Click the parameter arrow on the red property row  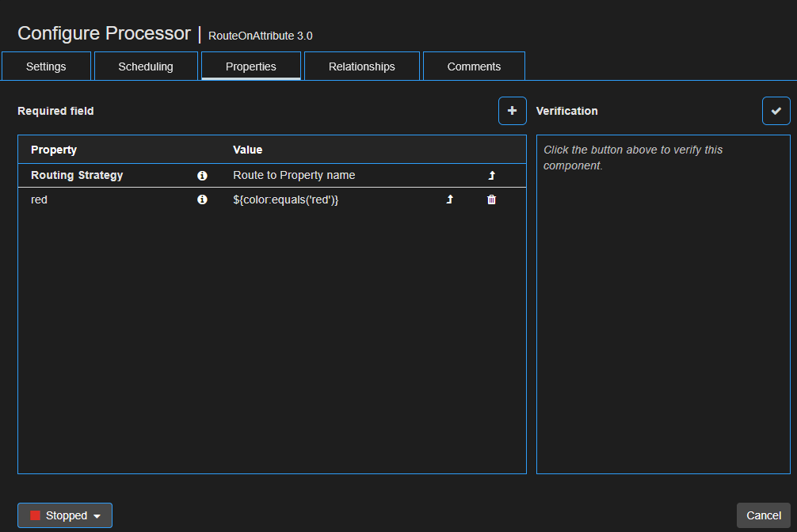coord(449,199)
